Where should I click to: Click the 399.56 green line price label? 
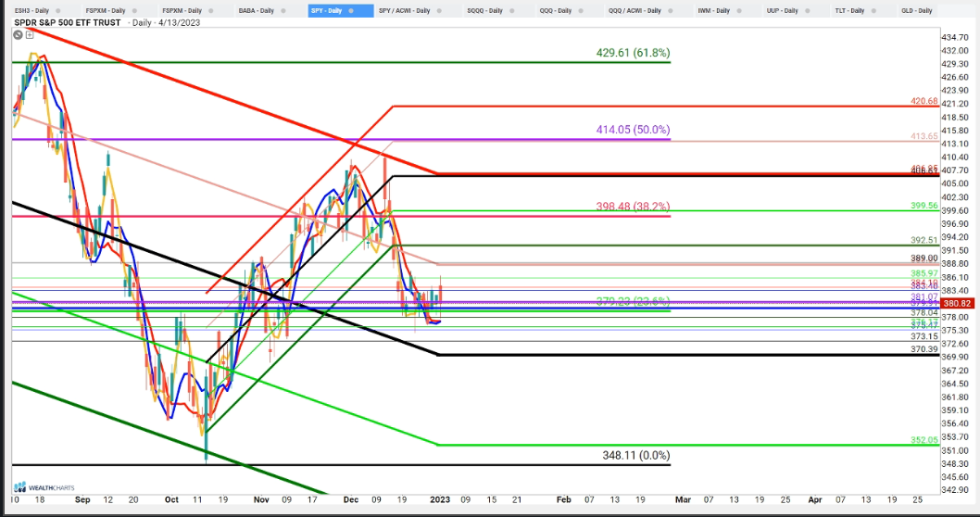(x=924, y=205)
